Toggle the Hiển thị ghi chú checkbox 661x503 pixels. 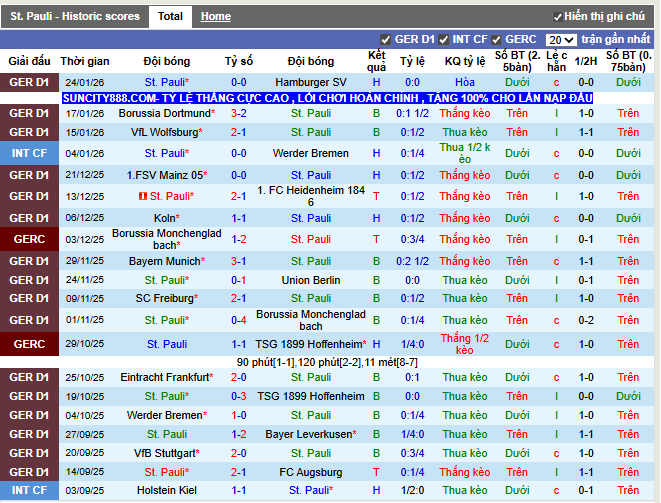coord(557,17)
